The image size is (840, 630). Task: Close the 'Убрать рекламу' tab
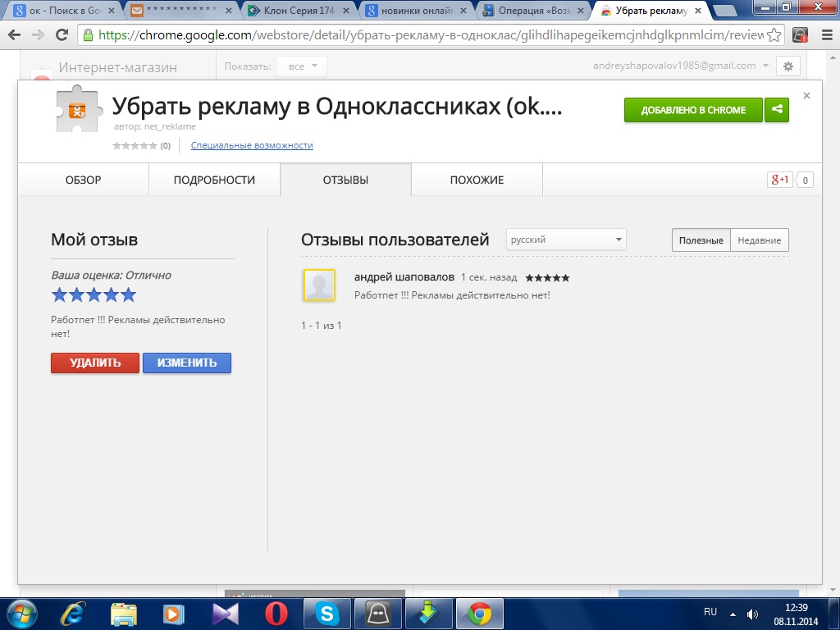[x=698, y=10]
